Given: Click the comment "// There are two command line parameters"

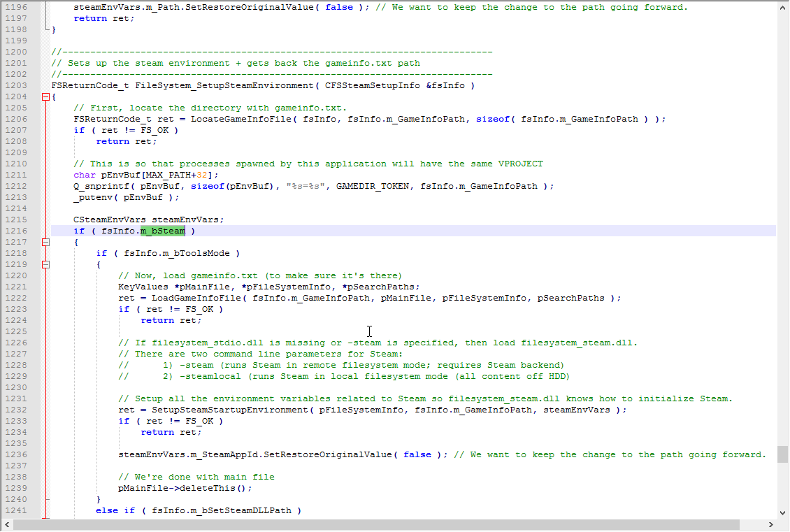Looking at the screenshot, I should coord(261,354).
